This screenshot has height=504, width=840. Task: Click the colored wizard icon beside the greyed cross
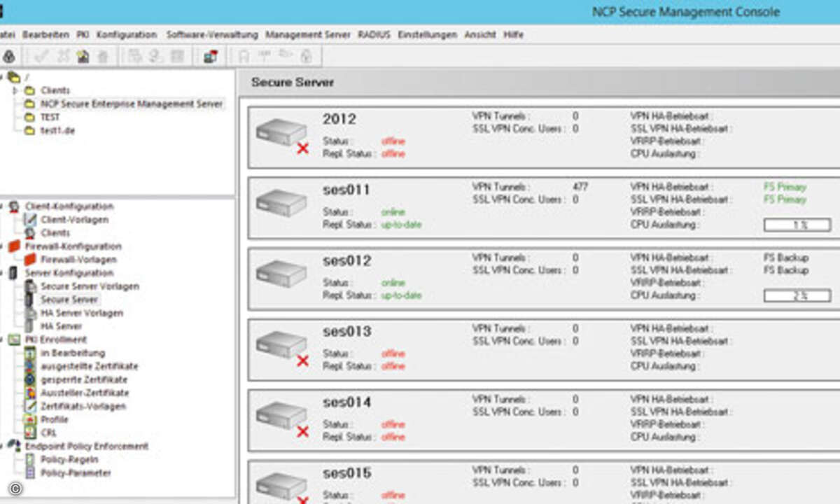tap(83, 57)
